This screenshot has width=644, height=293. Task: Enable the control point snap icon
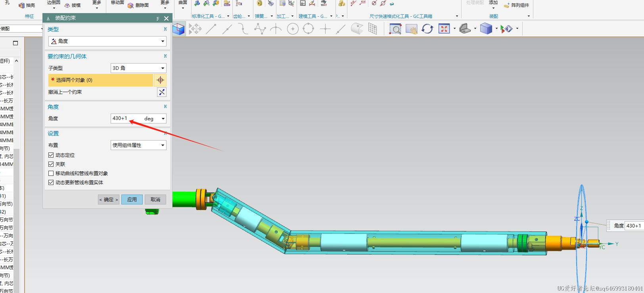click(243, 29)
